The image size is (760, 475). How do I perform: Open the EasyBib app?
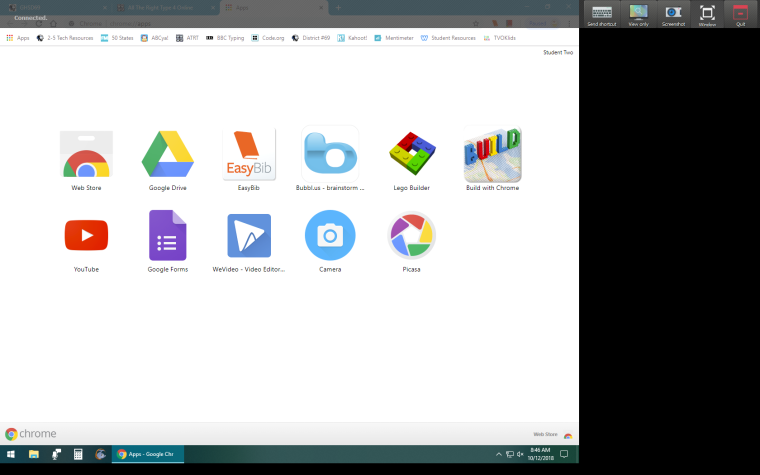(x=249, y=154)
